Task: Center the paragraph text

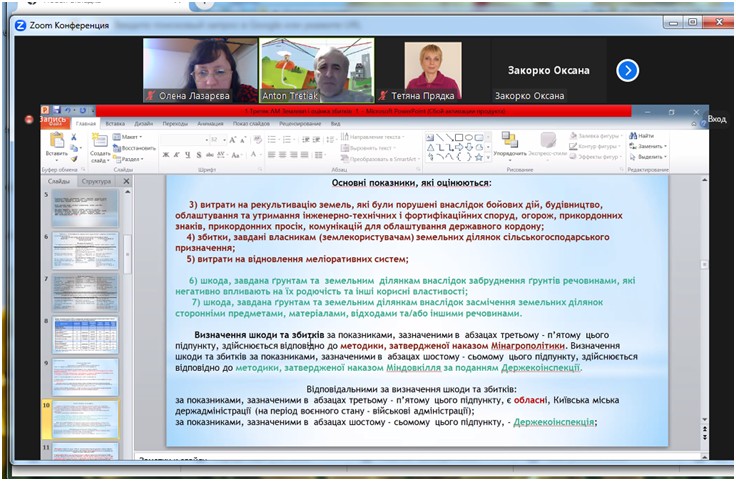Action: pyautogui.click(x=283, y=155)
